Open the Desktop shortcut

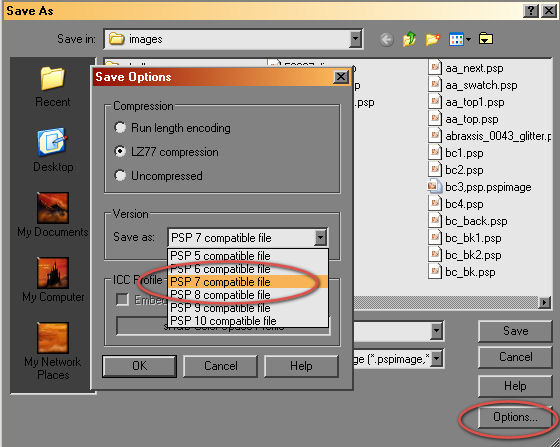[53, 150]
